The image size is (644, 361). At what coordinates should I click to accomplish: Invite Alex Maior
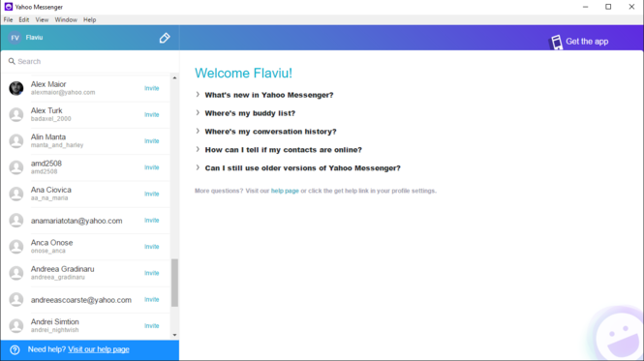click(x=151, y=88)
